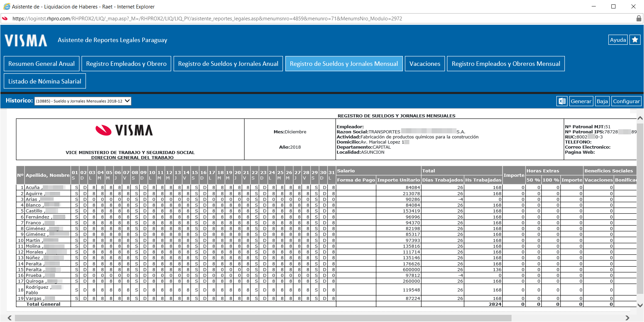The height and width of the screenshot is (322, 644).
Task: Click the Vargas name cell
Action: point(48,298)
